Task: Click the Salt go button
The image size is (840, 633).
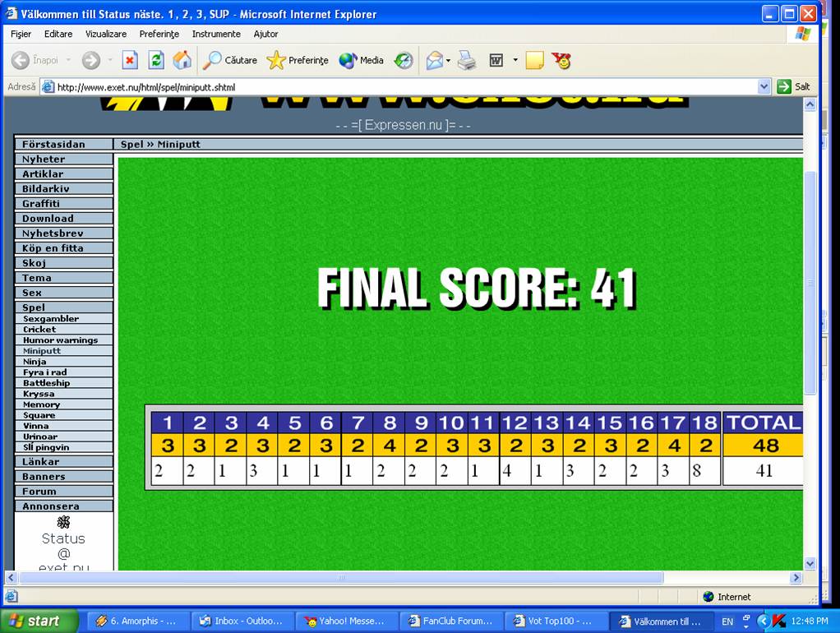Action: [794, 86]
